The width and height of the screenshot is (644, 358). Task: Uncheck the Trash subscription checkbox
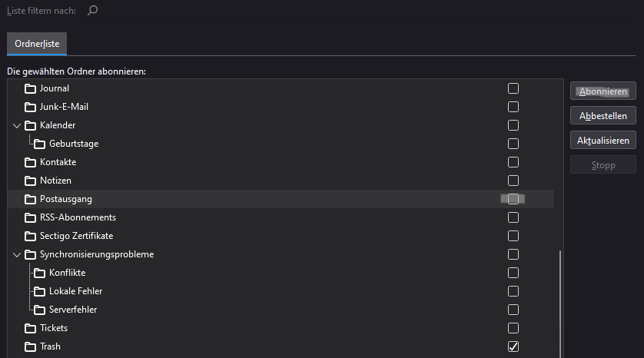[x=513, y=346]
